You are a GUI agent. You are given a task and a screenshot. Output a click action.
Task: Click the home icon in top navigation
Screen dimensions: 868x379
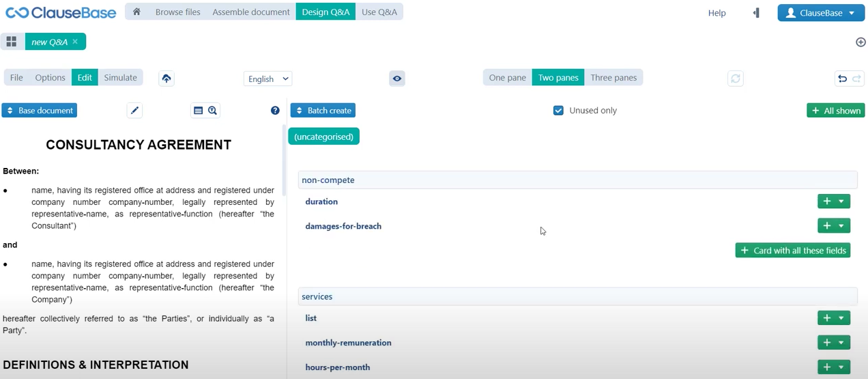[136, 12]
